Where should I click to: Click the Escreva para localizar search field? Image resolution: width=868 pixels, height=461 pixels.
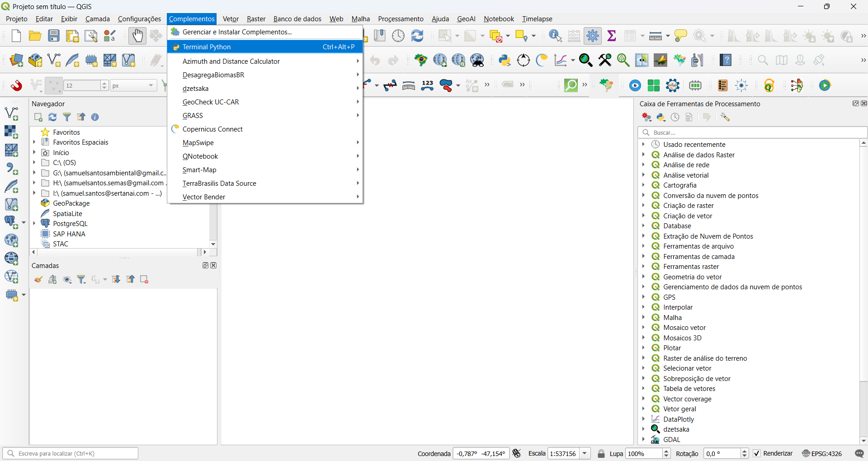pos(71,453)
